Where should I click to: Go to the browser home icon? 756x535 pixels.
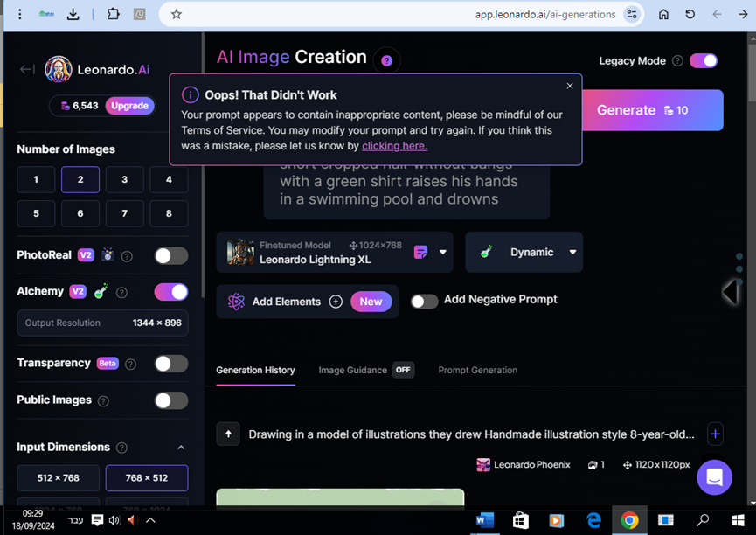click(x=664, y=15)
